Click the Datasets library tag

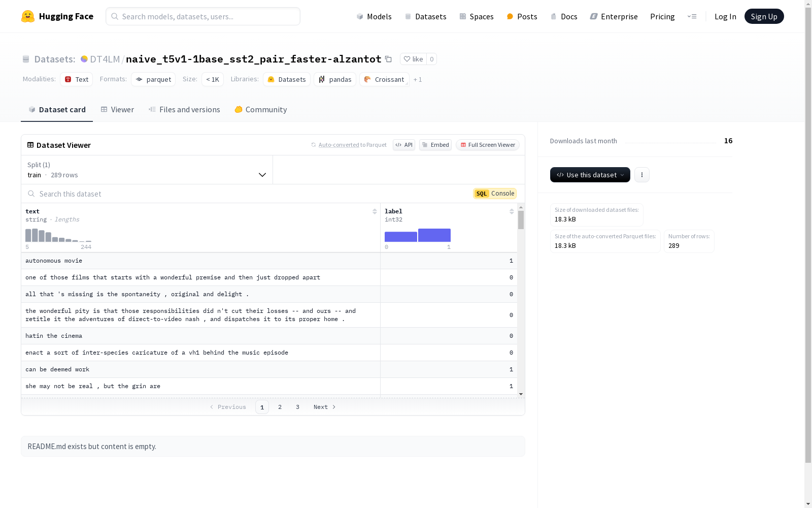[x=287, y=79]
